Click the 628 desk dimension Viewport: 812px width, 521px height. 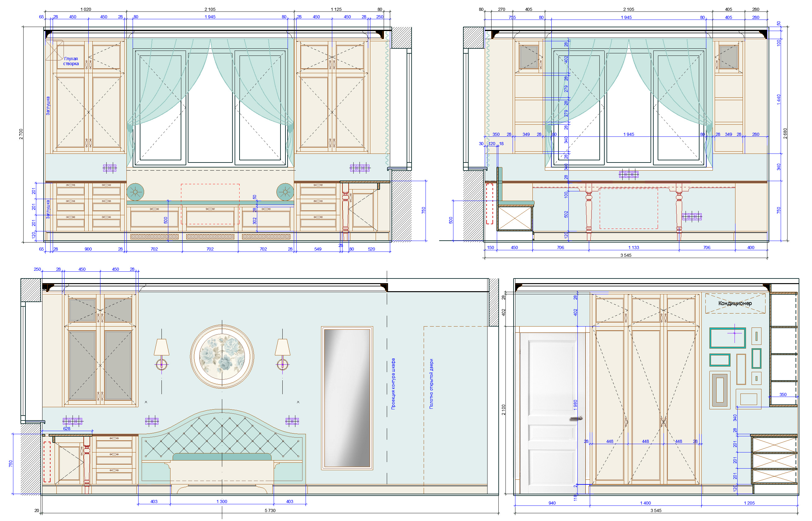click(67, 429)
